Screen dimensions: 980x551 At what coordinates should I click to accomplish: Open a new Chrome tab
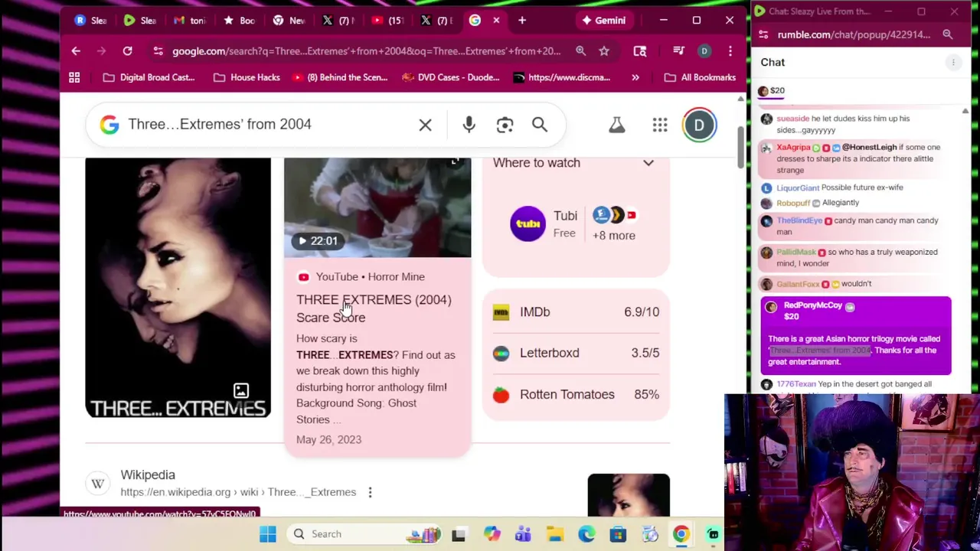click(522, 21)
